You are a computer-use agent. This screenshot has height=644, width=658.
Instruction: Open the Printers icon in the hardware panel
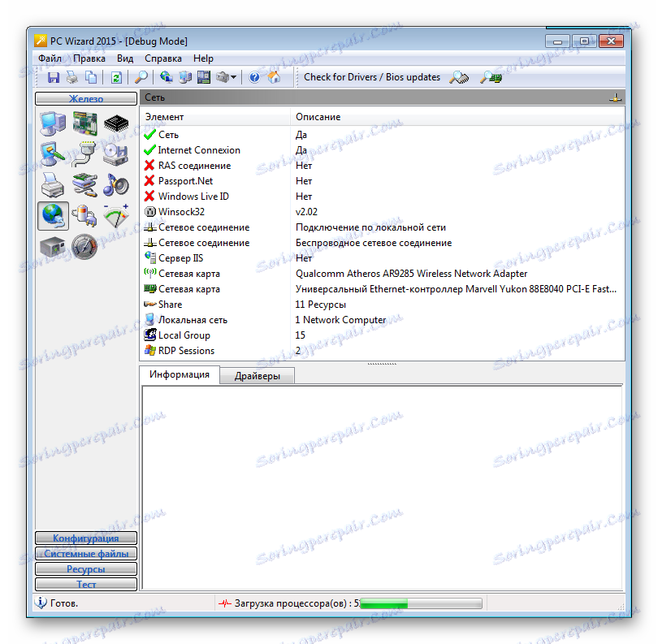(x=53, y=185)
